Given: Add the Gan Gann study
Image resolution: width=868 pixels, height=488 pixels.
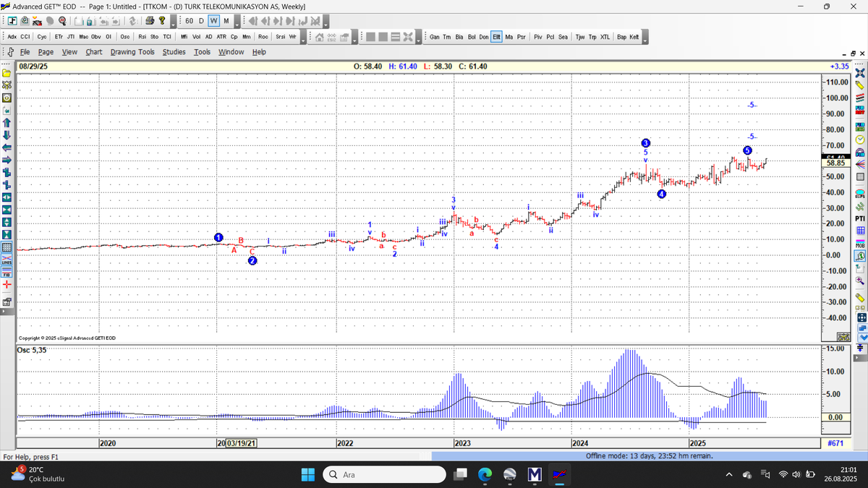Looking at the screenshot, I should pos(435,35).
